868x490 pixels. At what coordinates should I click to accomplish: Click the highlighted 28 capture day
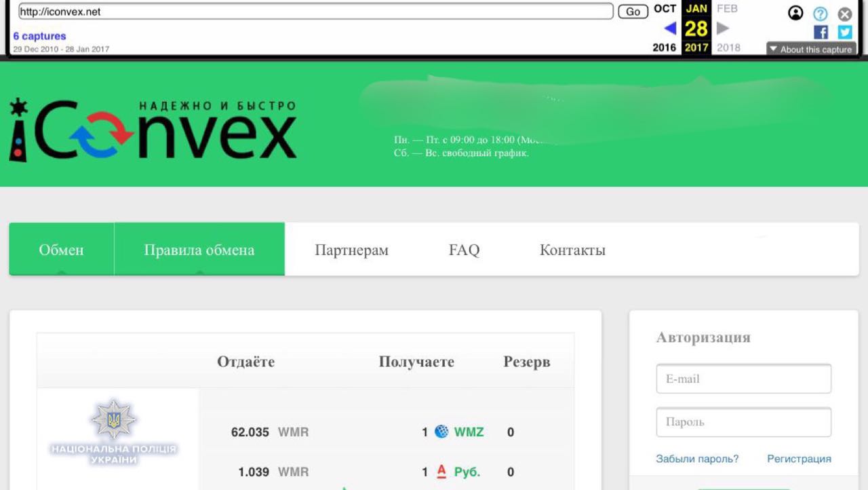coord(696,29)
